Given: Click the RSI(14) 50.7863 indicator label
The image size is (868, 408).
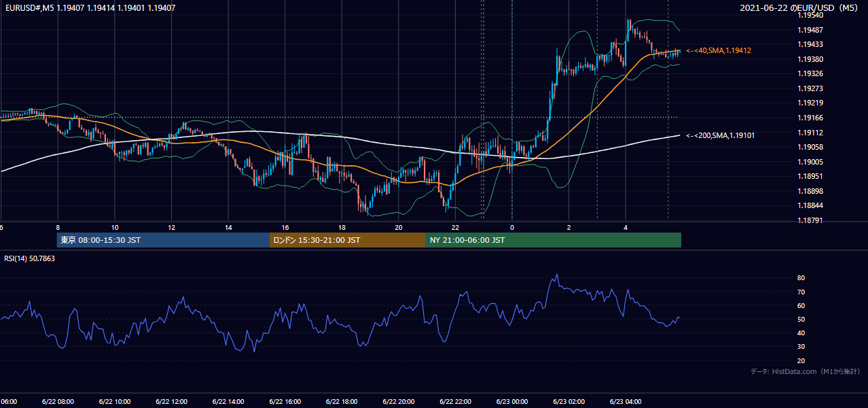Looking at the screenshot, I should tap(30, 258).
